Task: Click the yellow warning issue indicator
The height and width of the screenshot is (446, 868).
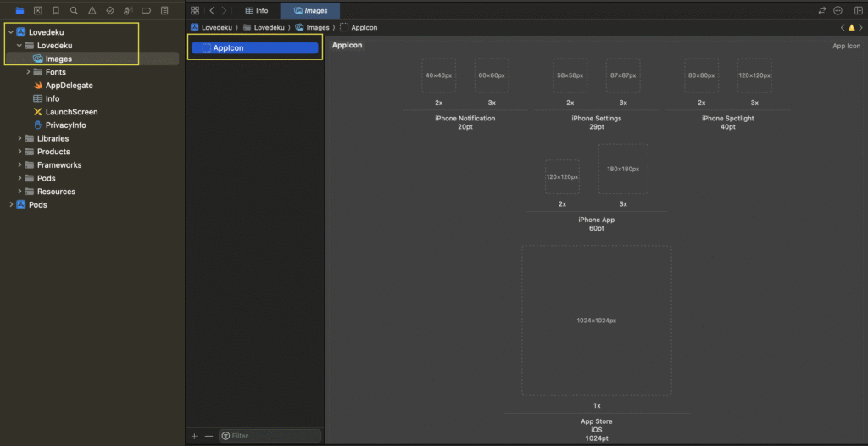Action: pyautogui.click(x=851, y=28)
